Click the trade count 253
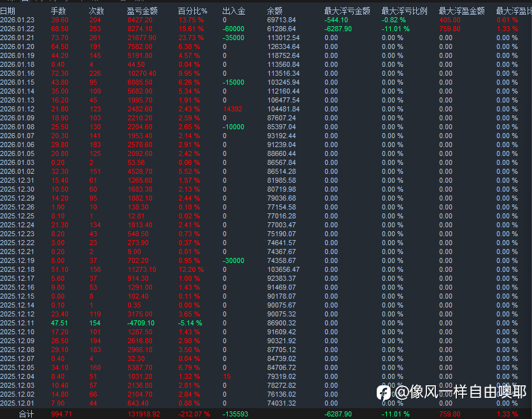This screenshot has height=419, width=532. tap(95, 29)
